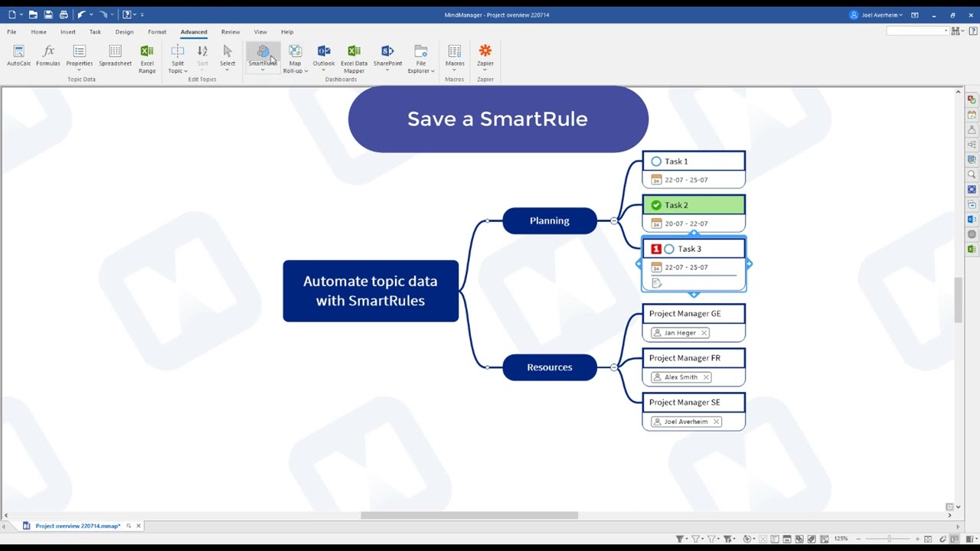Viewport: 980px width, 551px height.
Task: Click the Map Roll-up icon
Action: tap(295, 51)
